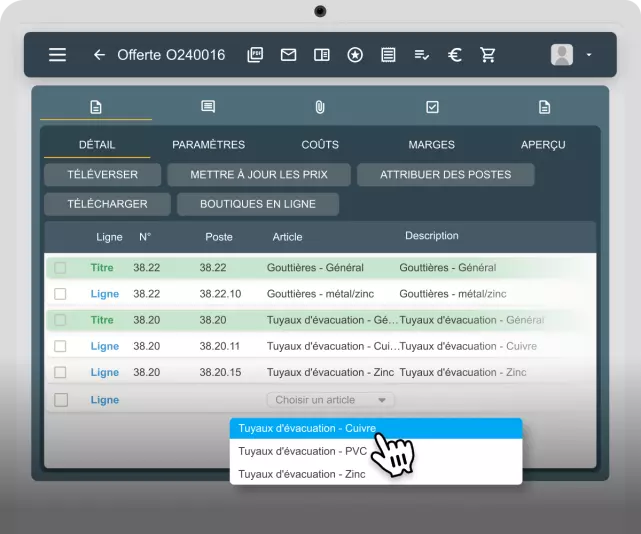Click 'Titre' label in 38.20 row
Viewport: 641px width, 534px height.
tap(102, 320)
